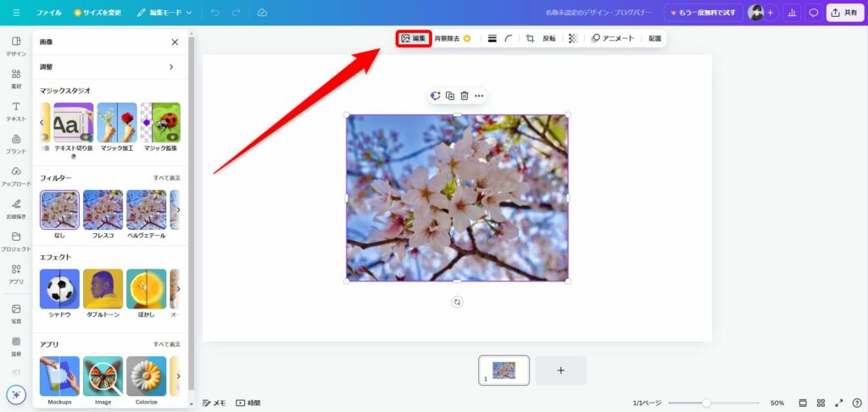Viewport: 868px width, 412px height.
Task: Show next apps with arrow
Action: click(178, 376)
